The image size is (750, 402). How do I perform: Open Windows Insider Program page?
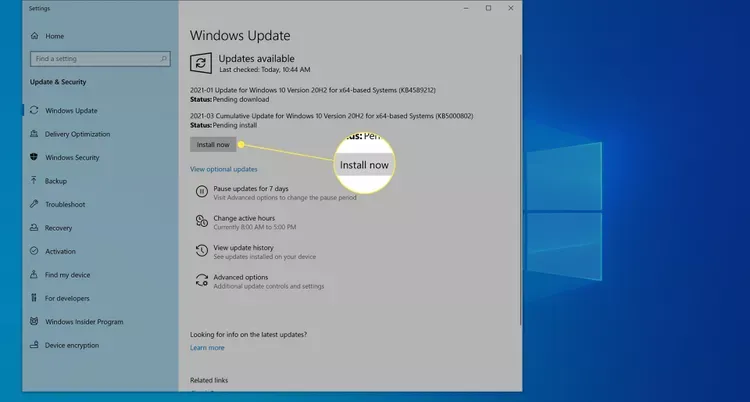pos(84,322)
